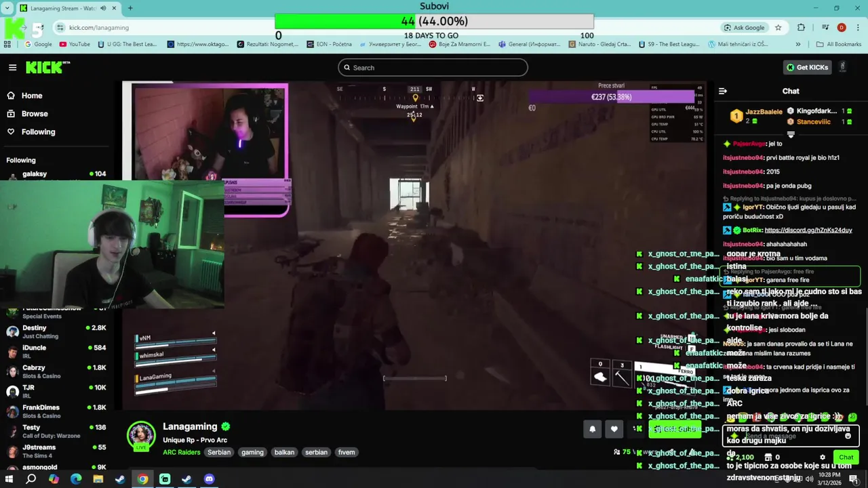Close the Lanagaming Stream tab
Screen dimensions: 868x488
[114, 8]
